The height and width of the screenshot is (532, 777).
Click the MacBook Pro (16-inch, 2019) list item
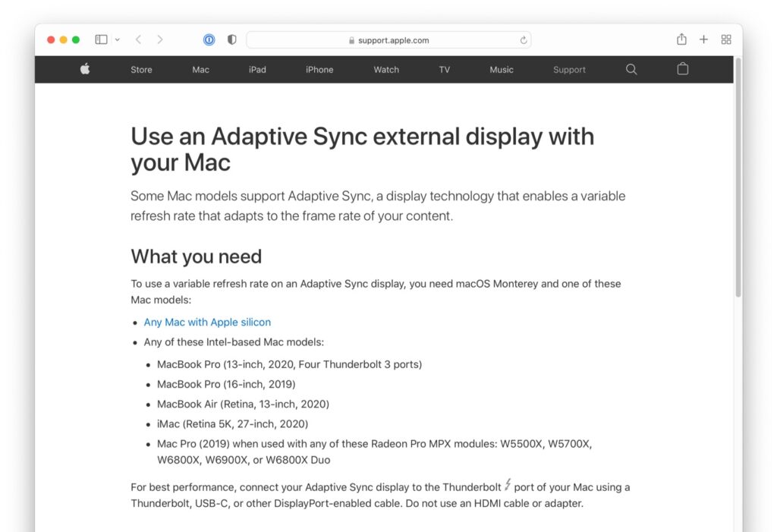(x=226, y=384)
